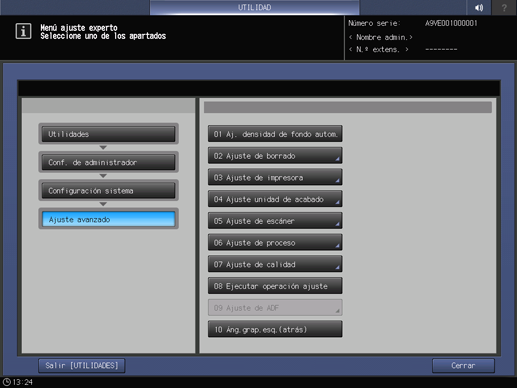
Task: Expand 06 Ajuste de proceso submenu
Action: 275,242
